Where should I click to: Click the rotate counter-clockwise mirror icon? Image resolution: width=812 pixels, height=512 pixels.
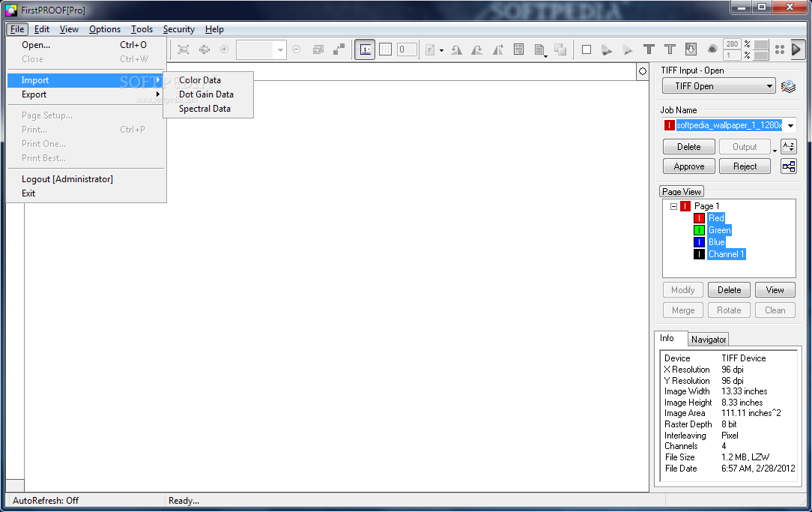click(456, 49)
